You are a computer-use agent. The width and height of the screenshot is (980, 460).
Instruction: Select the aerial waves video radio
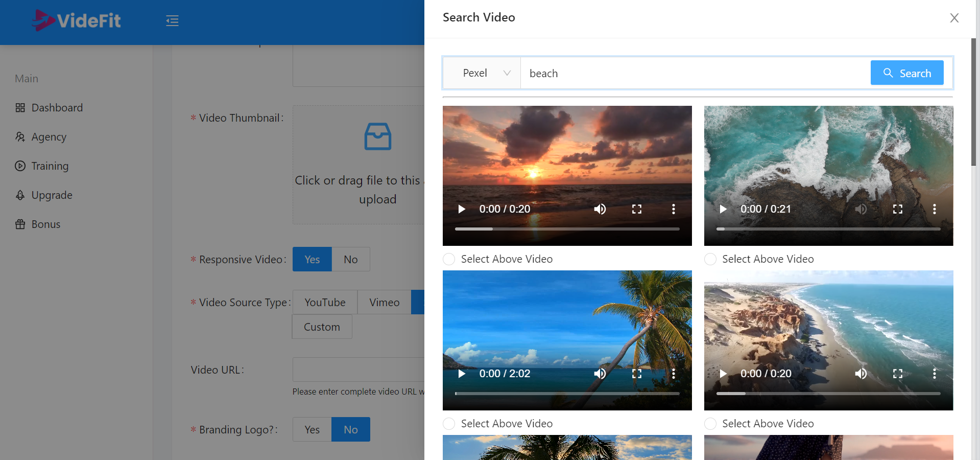coord(710,259)
